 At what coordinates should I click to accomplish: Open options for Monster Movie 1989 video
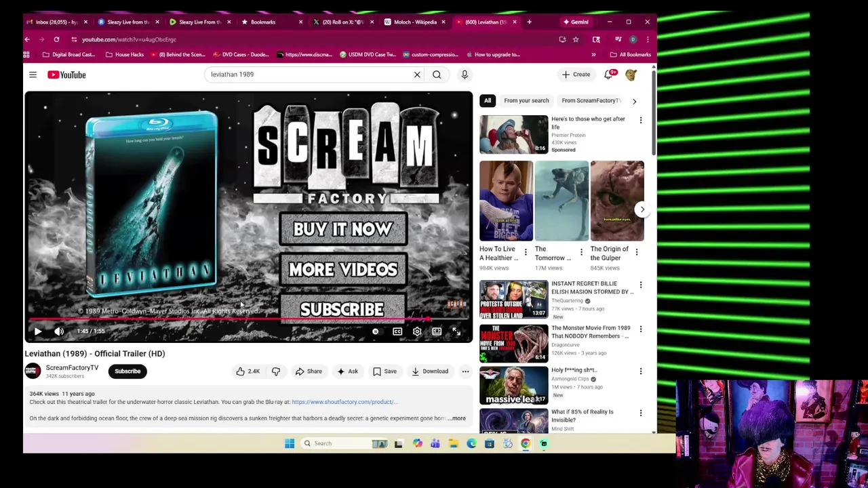(x=640, y=329)
